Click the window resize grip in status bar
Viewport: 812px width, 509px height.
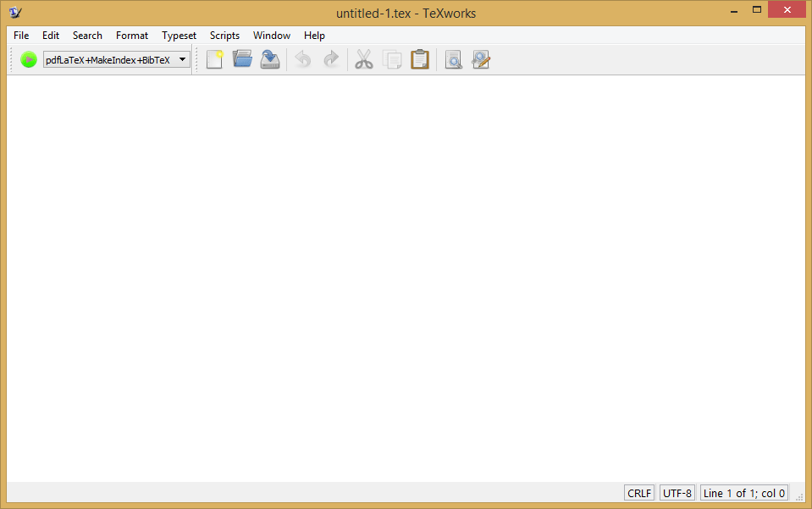coord(799,496)
